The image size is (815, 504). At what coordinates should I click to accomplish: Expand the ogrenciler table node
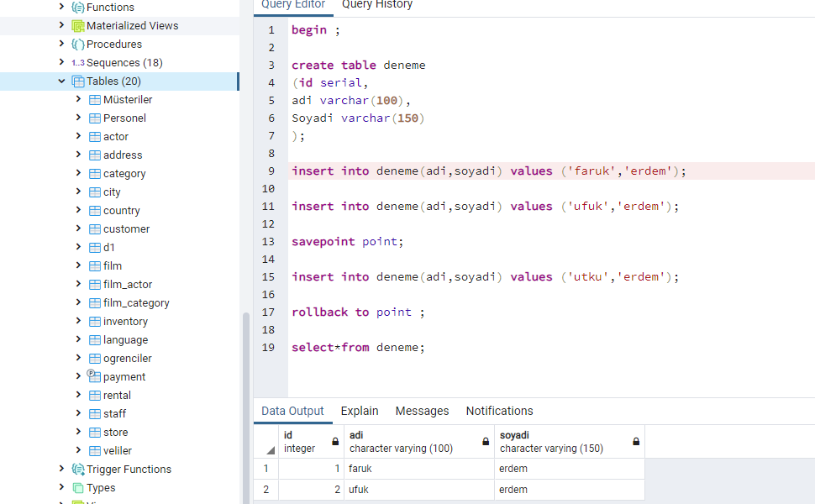tap(78, 358)
